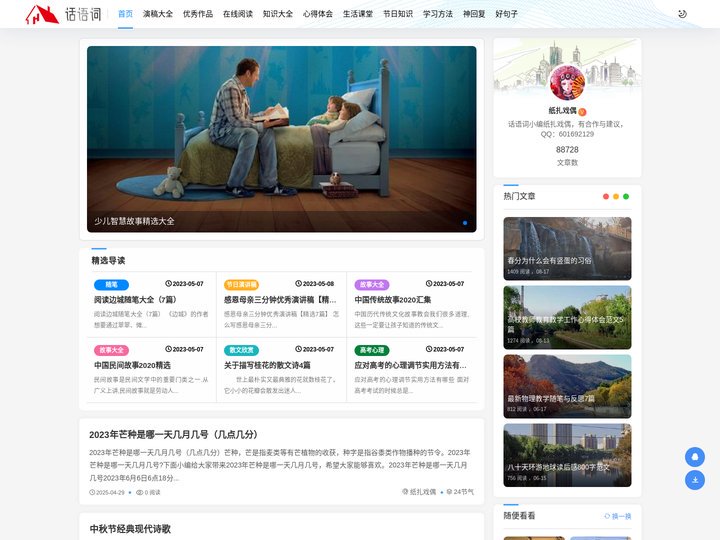Click the blue download floating button
The height and width of the screenshot is (540, 720).
695,480
